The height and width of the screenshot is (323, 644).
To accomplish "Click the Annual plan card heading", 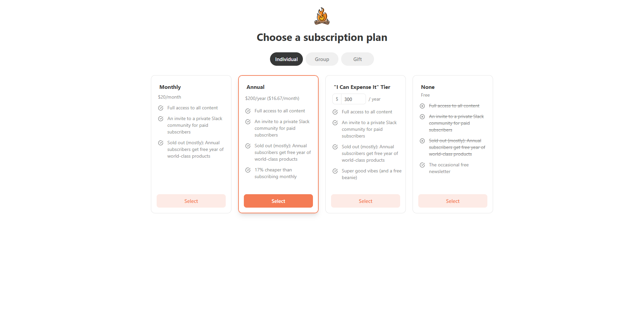I will [255, 87].
